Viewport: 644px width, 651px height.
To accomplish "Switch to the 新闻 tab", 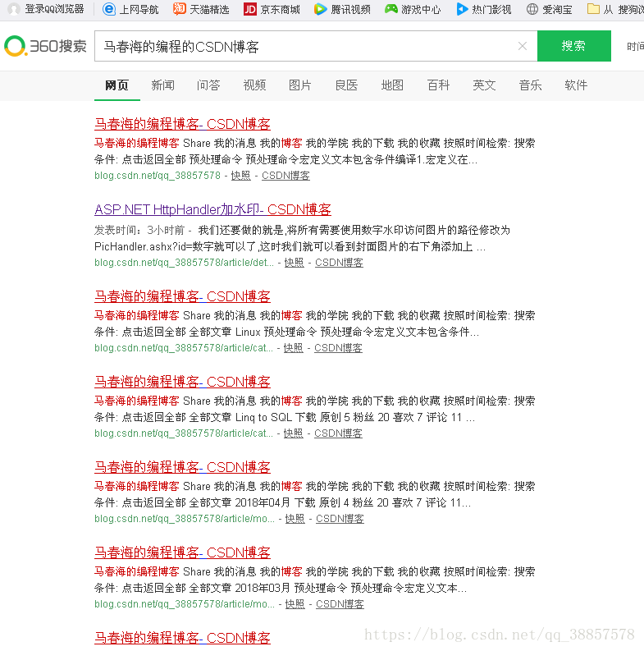I will point(162,85).
